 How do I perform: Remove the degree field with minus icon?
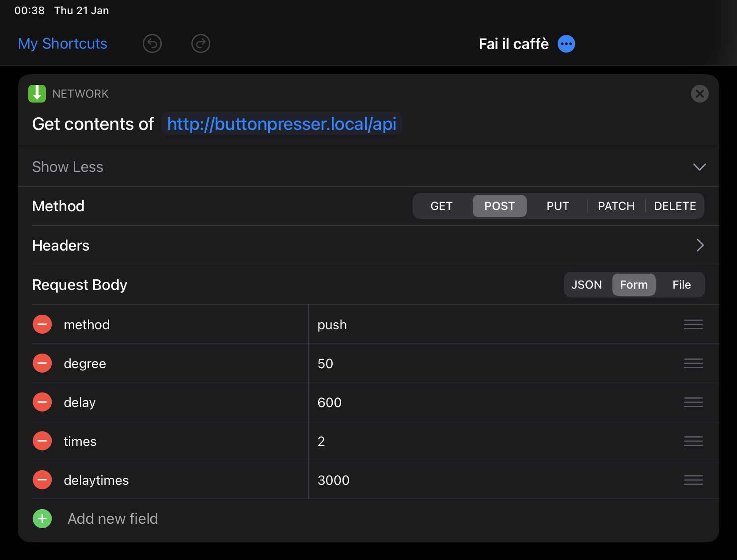coord(42,363)
